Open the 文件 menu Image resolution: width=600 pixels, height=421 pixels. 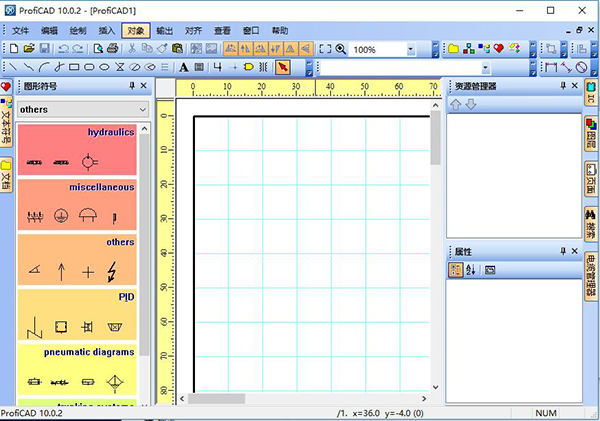coord(20,31)
